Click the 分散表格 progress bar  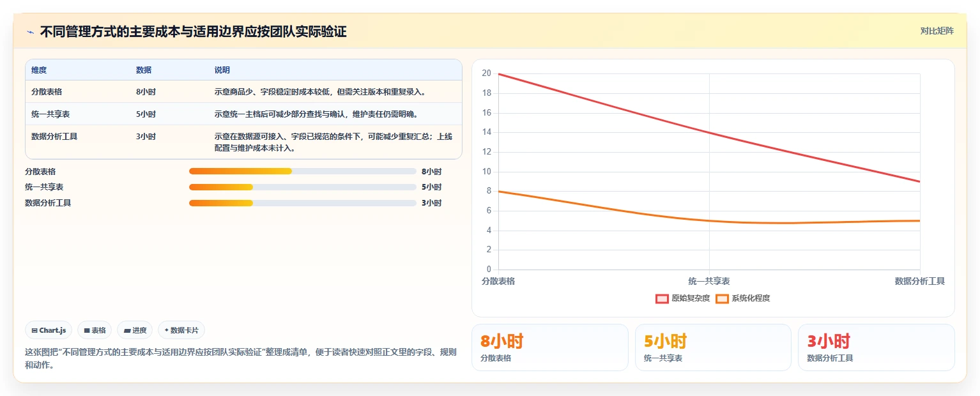pyautogui.click(x=303, y=171)
